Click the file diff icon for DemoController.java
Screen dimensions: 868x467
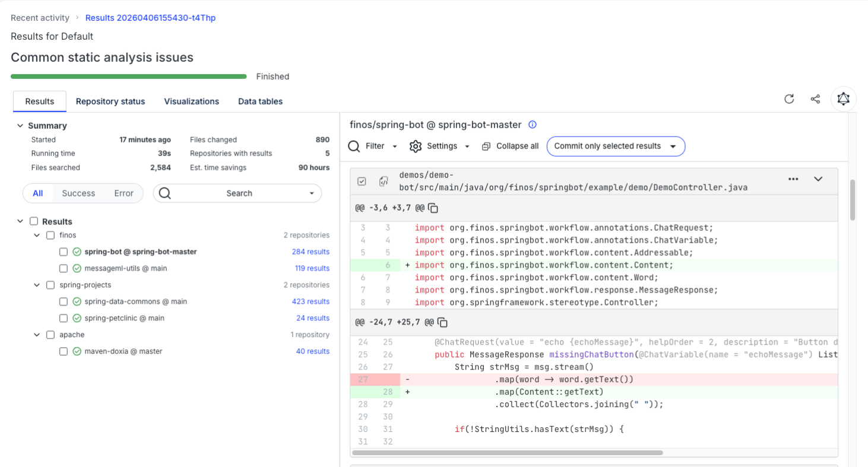pyautogui.click(x=384, y=181)
